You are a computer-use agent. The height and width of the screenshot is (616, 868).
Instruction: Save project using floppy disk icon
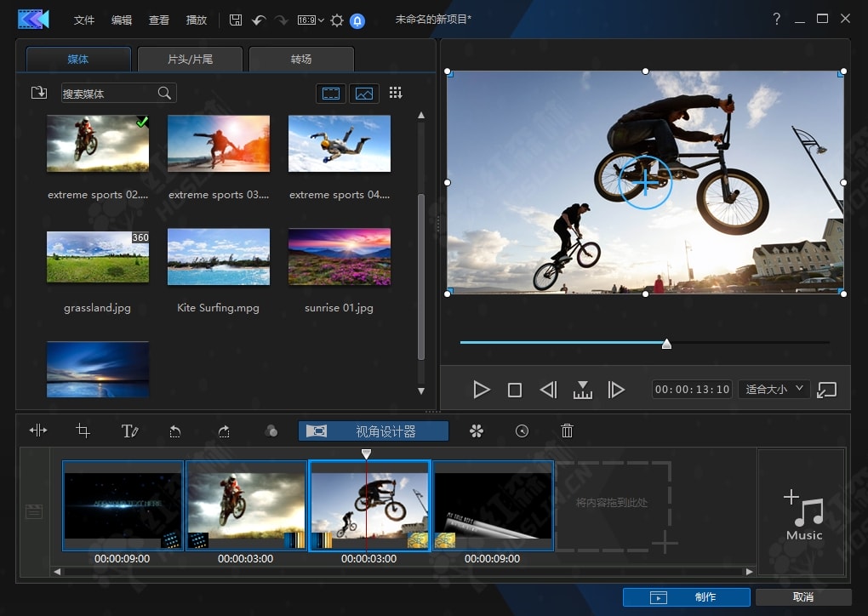coord(236,20)
